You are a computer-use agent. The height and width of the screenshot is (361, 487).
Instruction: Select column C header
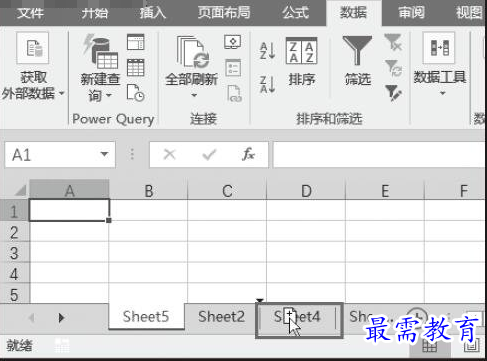click(x=227, y=190)
